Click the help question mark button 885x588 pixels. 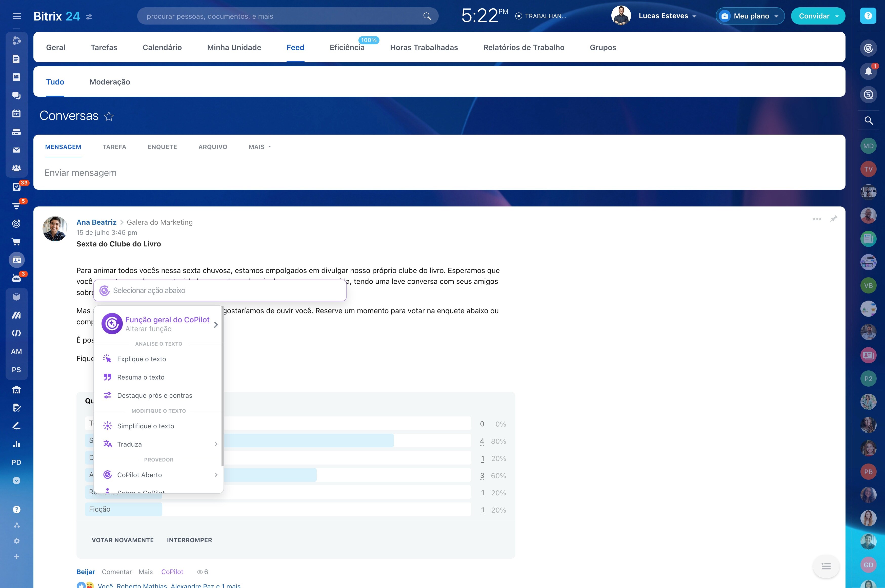click(x=868, y=16)
